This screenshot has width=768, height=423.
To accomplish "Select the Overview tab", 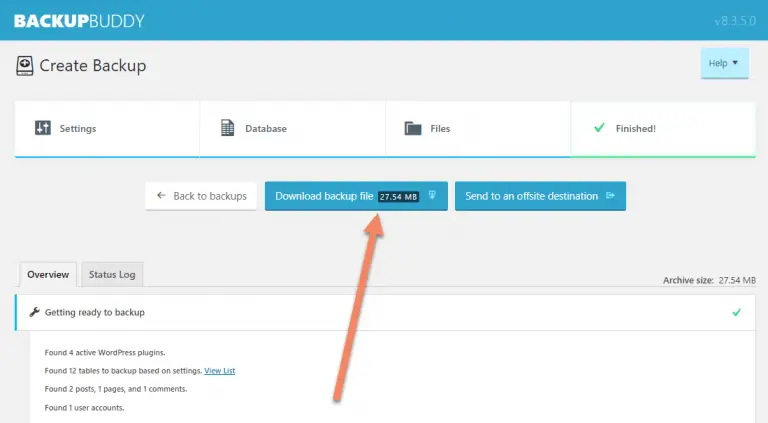I will 48,275.
